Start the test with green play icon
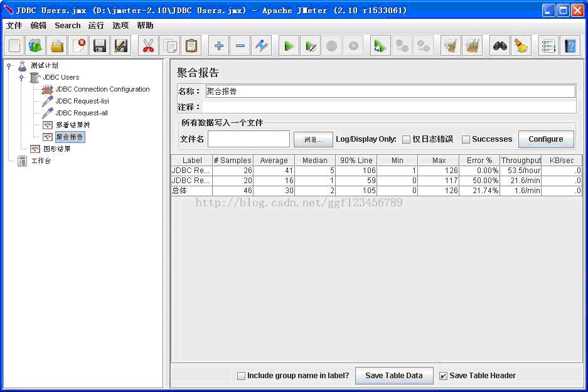This screenshot has height=392, width=588. (x=289, y=46)
